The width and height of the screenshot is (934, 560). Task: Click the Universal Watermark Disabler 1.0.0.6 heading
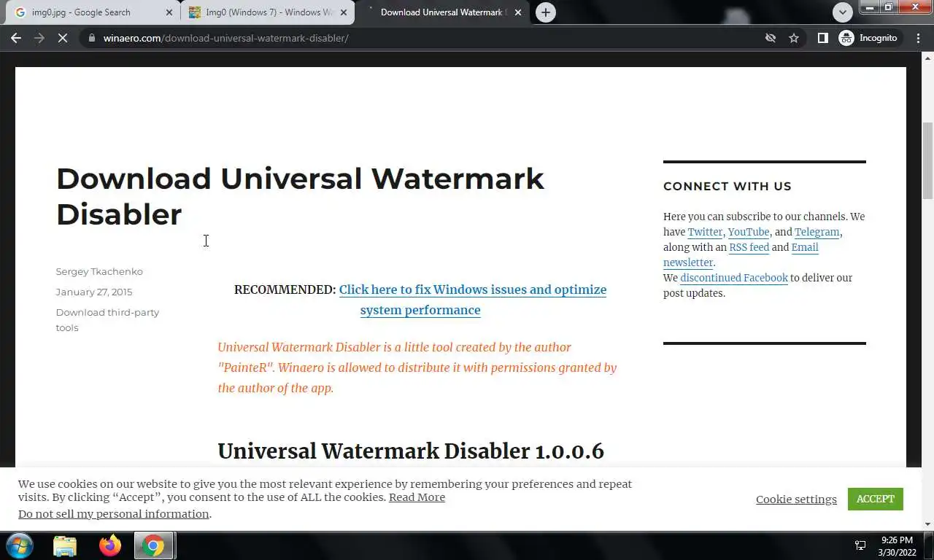point(411,451)
